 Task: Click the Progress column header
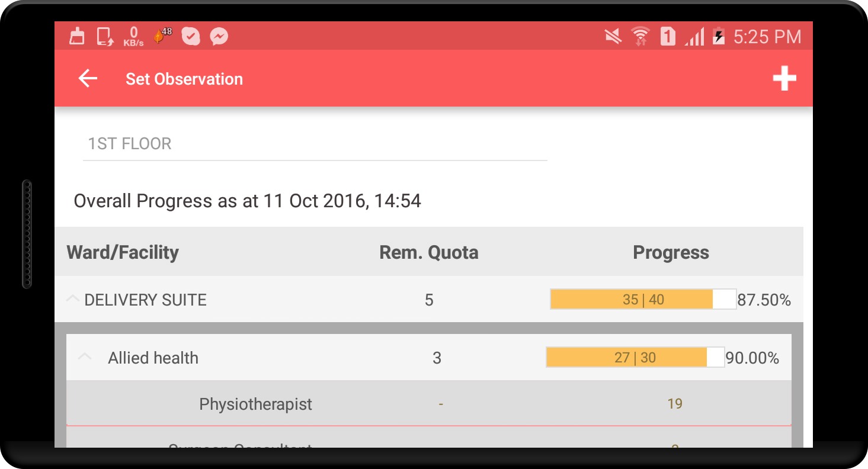(671, 253)
